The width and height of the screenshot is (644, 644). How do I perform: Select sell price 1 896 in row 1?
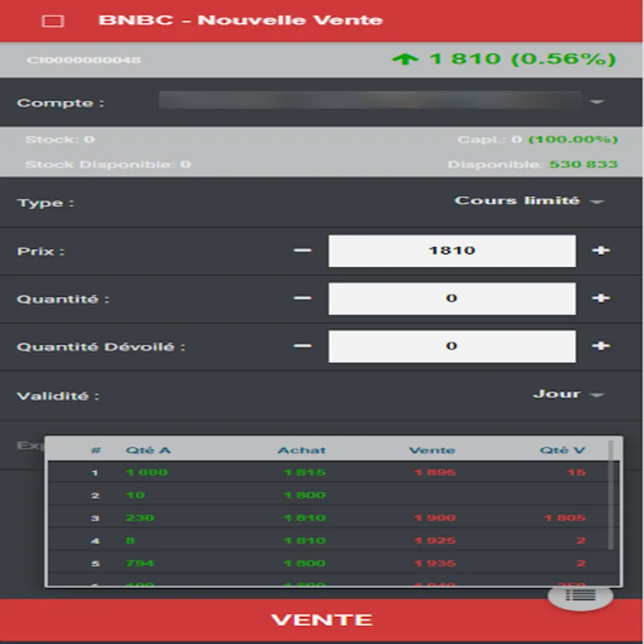[x=435, y=472]
